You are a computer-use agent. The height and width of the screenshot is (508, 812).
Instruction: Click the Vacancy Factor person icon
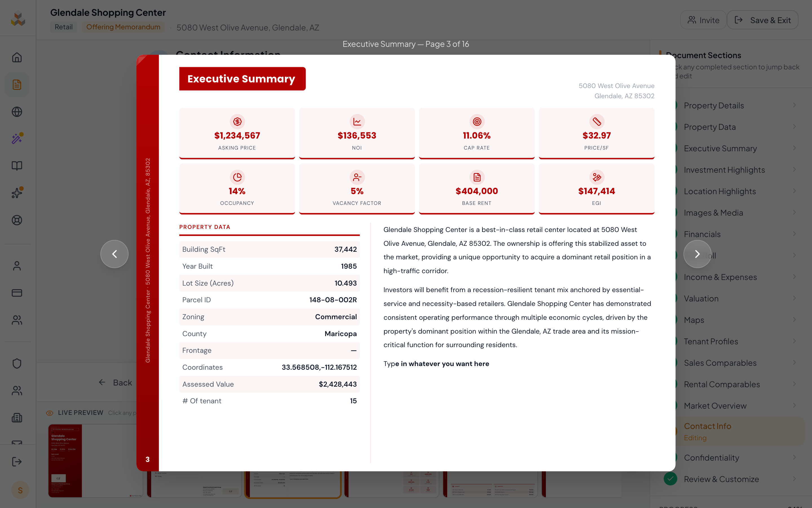click(x=357, y=177)
